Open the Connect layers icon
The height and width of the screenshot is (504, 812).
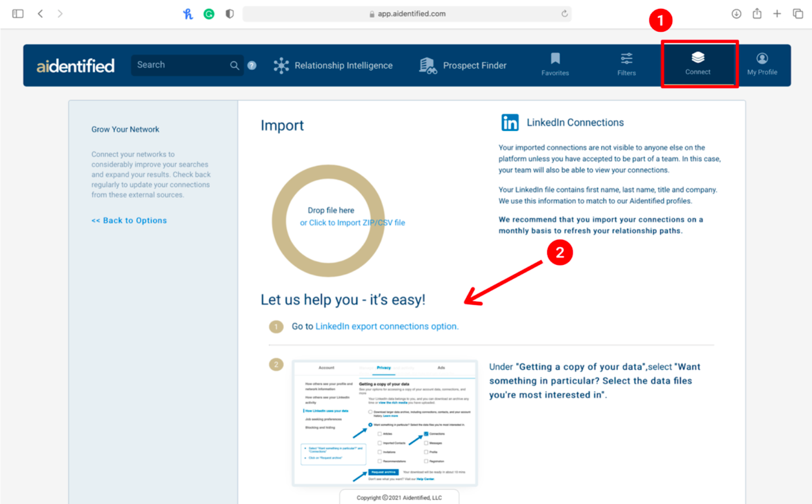pos(698,58)
